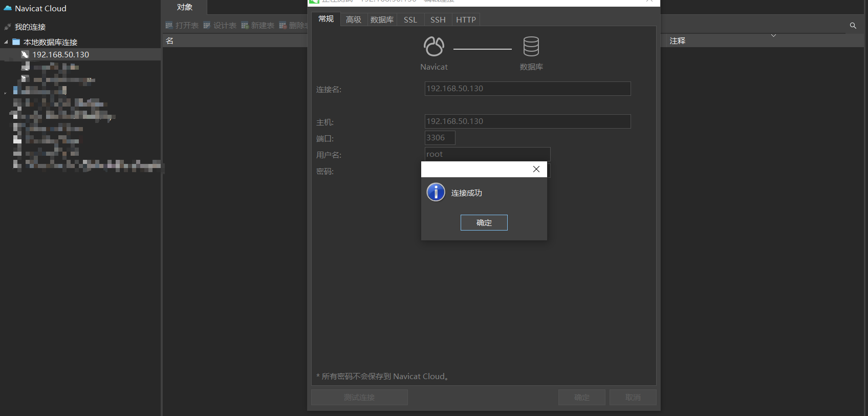Switch to the SSL tab
Viewport: 868px width, 416px height.
coord(410,19)
